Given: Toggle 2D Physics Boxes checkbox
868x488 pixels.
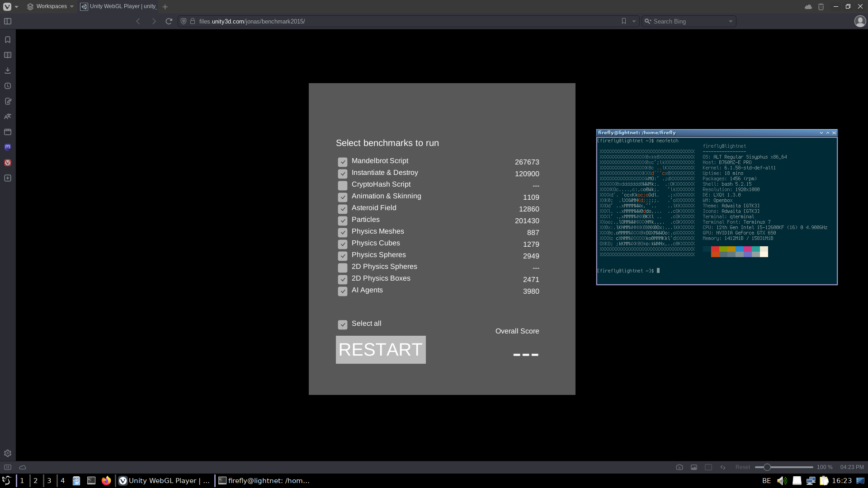Looking at the screenshot, I should [x=343, y=279].
